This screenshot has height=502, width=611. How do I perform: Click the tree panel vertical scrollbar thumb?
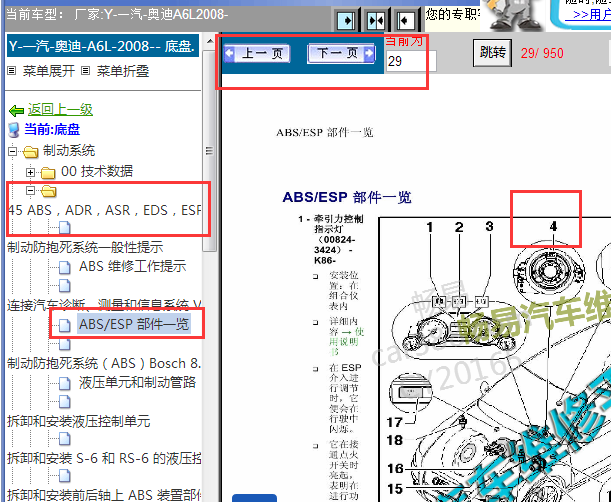tap(210, 150)
